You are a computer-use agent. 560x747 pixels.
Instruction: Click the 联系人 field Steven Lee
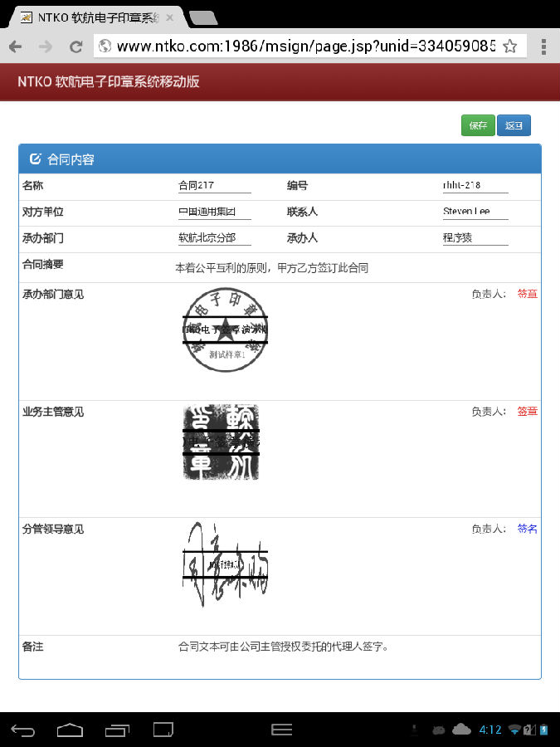click(475, 212)
